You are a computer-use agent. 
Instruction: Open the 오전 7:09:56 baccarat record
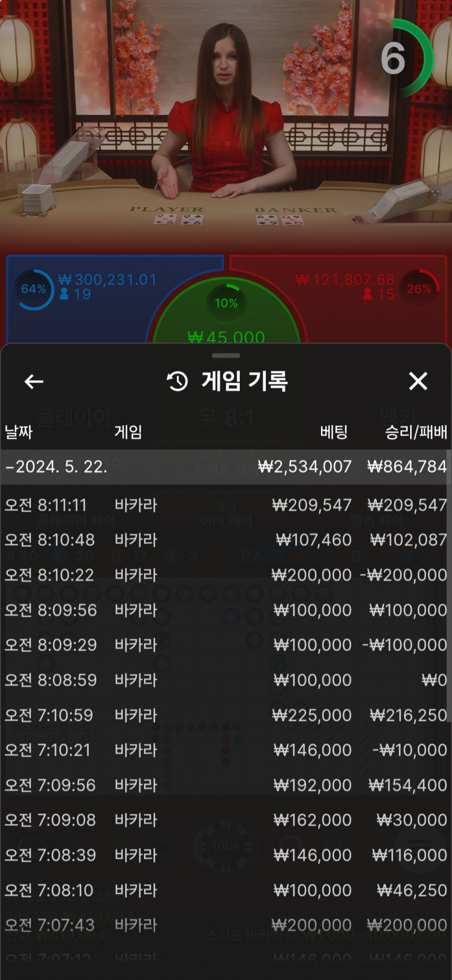[226, 785]
